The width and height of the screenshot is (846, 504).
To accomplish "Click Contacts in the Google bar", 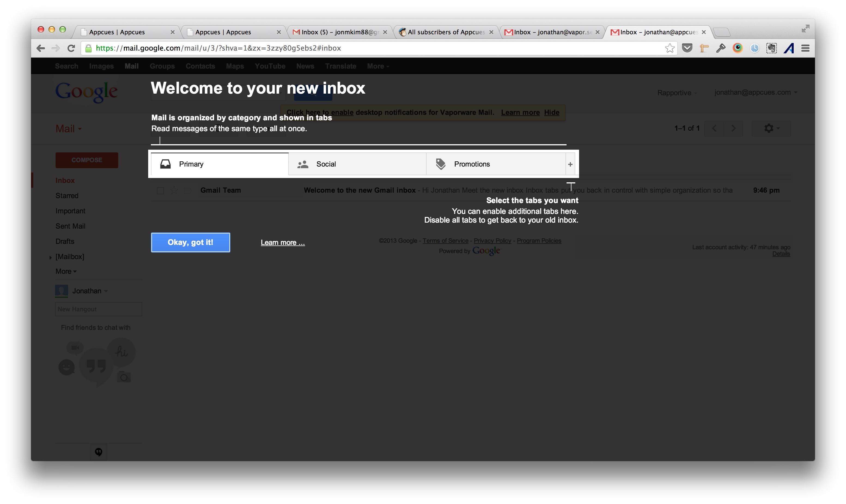I will pos(200,66).
